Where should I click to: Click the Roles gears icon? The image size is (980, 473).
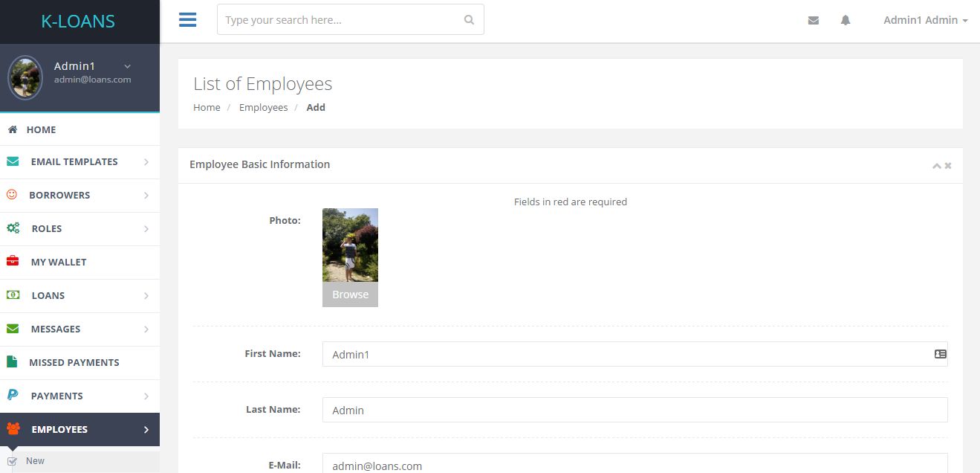(x=13, y=228)
